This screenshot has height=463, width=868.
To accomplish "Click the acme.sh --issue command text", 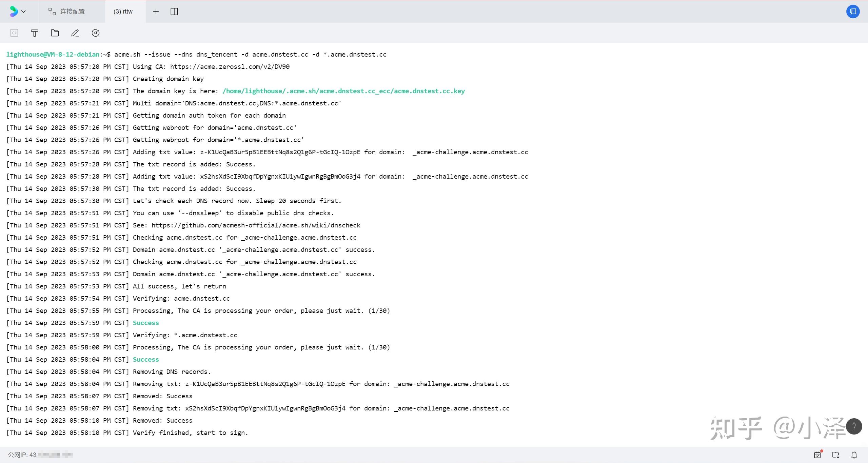I will [x=250, y=54].
